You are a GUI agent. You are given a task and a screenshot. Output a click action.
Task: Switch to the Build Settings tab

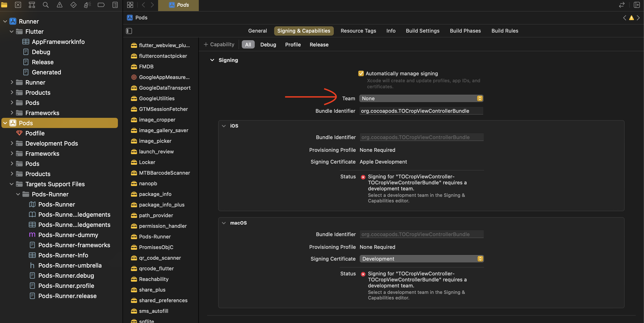(423, 31)
